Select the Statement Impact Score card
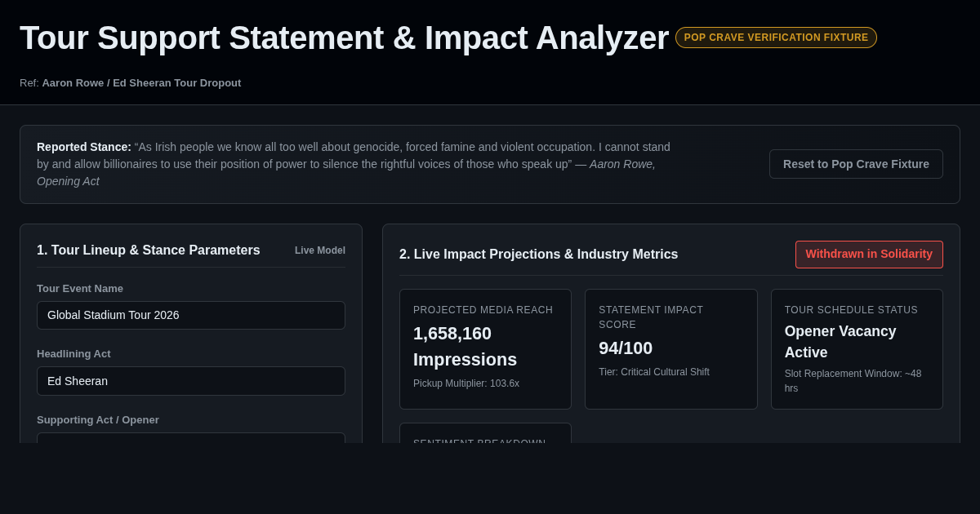 [x=670, y=349]
